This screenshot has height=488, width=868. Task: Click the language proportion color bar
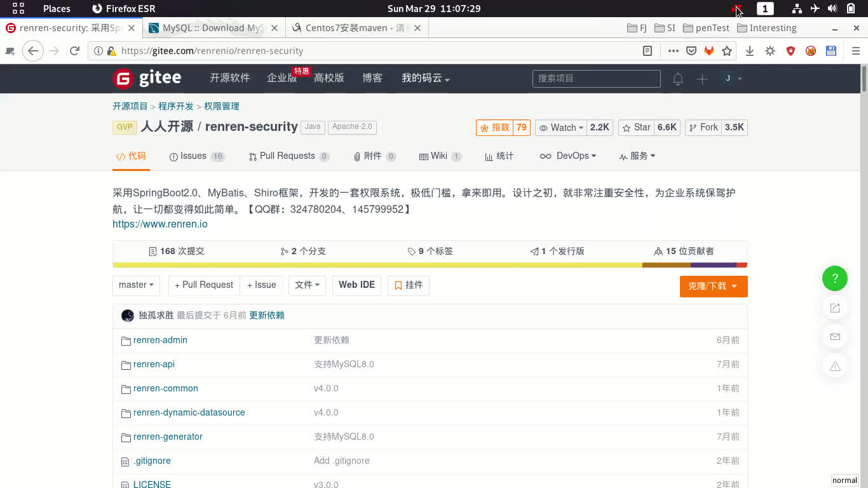(430, 265)
